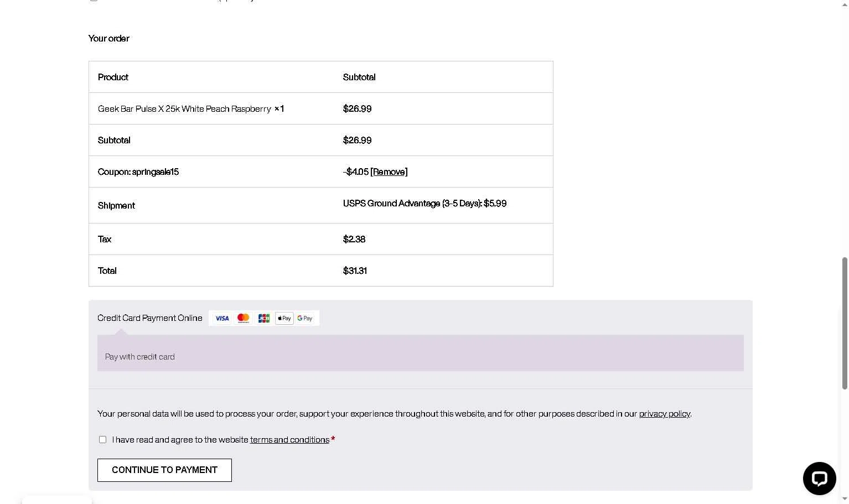Select Credit Card Payment Online label
Image resolution: width=849 pixels, height=504 pixels.
150,318
